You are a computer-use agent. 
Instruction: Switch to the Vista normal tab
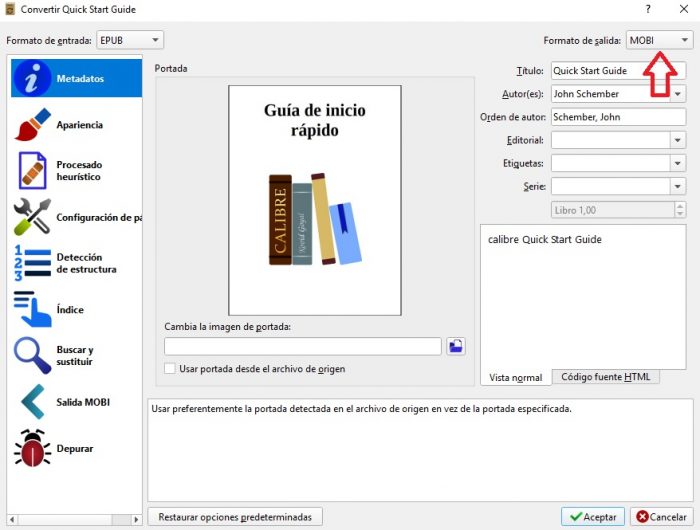pos(515,378)
